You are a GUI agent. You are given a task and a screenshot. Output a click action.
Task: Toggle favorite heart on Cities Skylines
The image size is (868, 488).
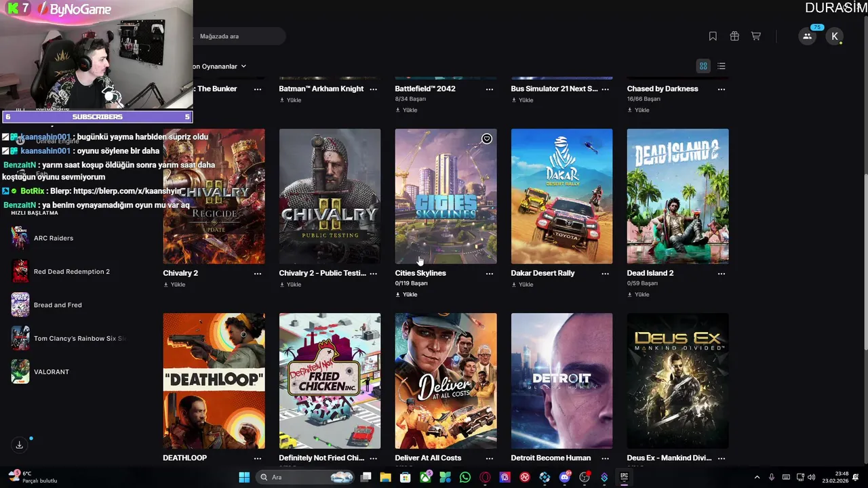(487, 139)
